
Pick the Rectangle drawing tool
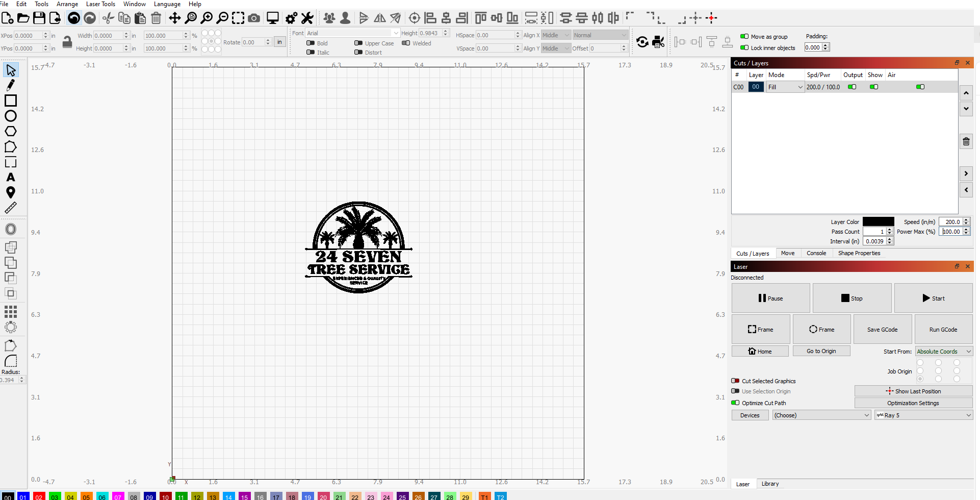coord(11,101)
